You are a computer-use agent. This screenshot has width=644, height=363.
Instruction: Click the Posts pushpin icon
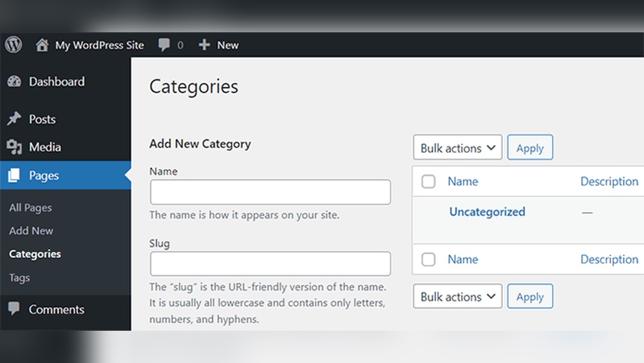[14, 119]
